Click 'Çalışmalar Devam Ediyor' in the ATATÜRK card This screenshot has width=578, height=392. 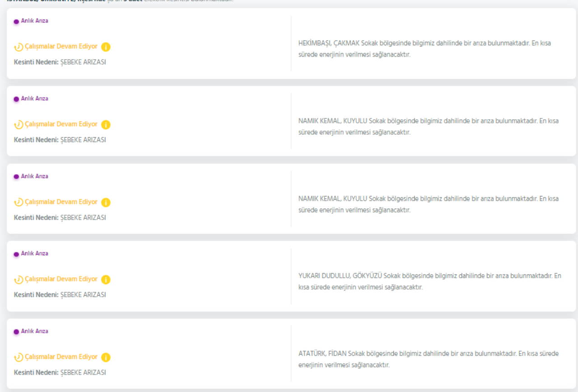coord(61,357)
